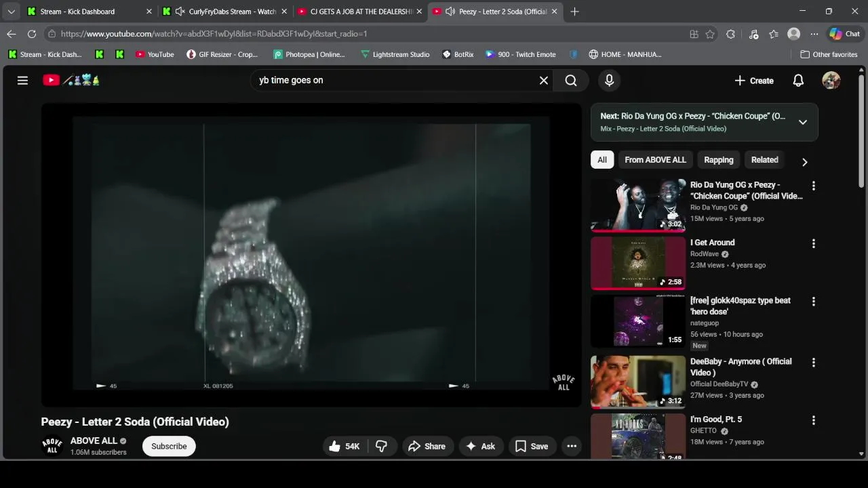Screen dimensions: 868x488
Task: Go back with the browser back arrow
Action: click(12, 34)
